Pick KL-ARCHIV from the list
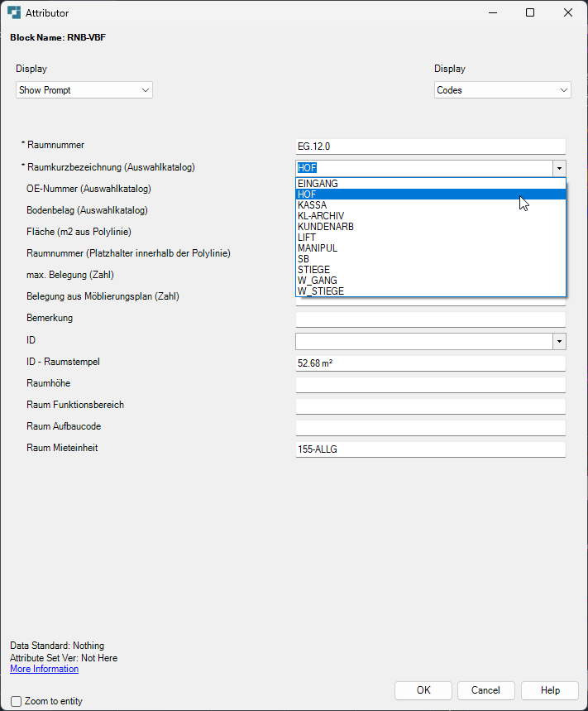588x711 pixels. pyautogui.click(x=431, y=216)
